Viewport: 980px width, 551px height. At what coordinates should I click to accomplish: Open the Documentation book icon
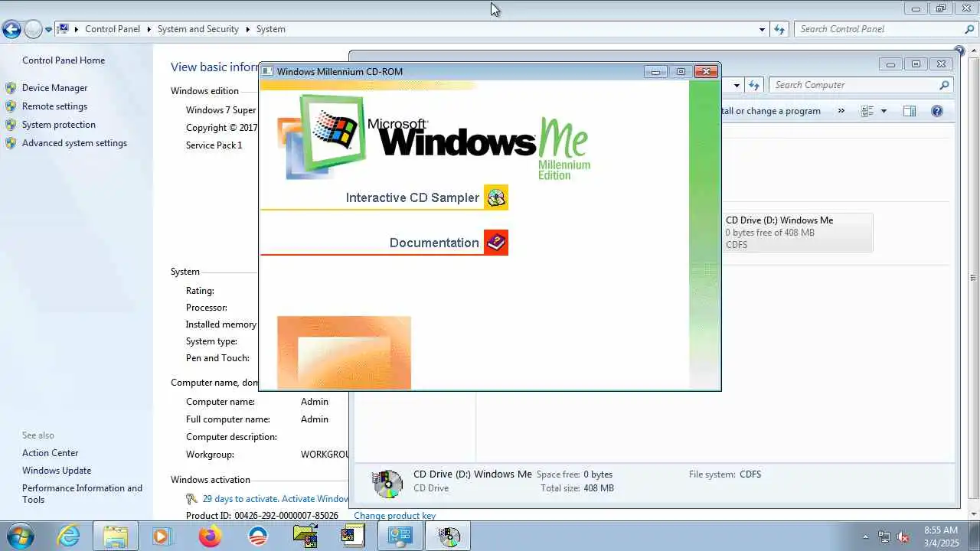[496, 243]
